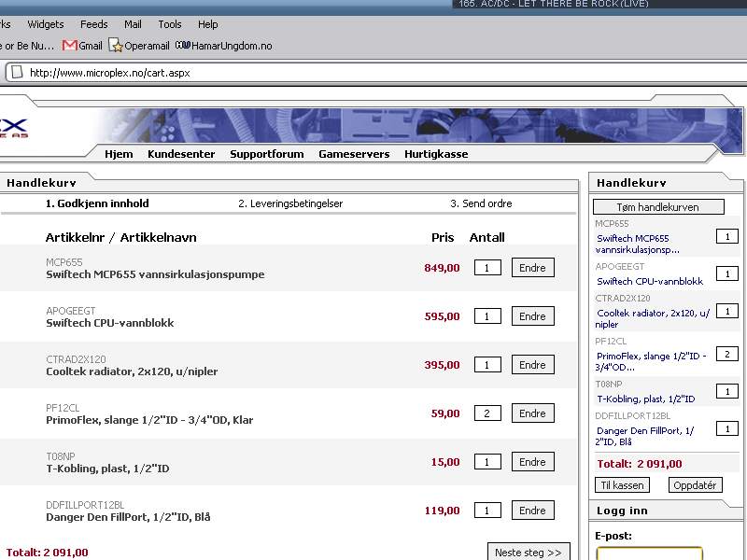747x560 pixels.
Task: Click the address bar with microplex.no/cart.aspx
Action: point(376,73)
